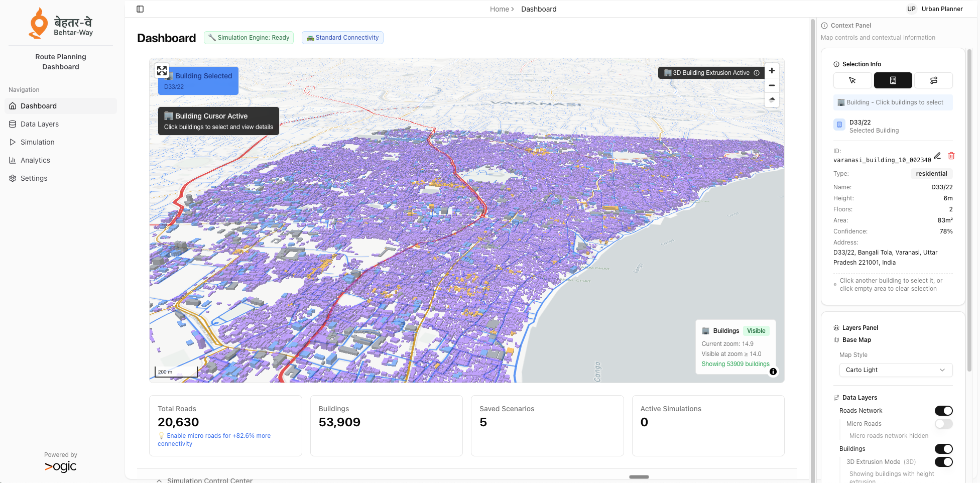
Task: Select the route selection tool
Action: 933,80
